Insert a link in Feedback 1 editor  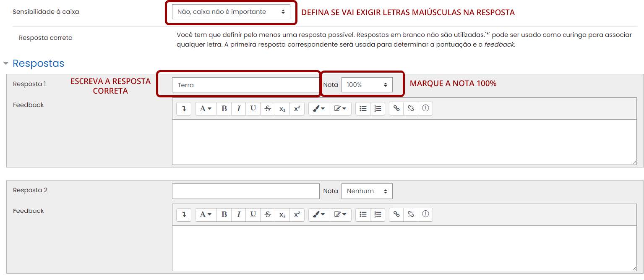click(x=396, y=108)
